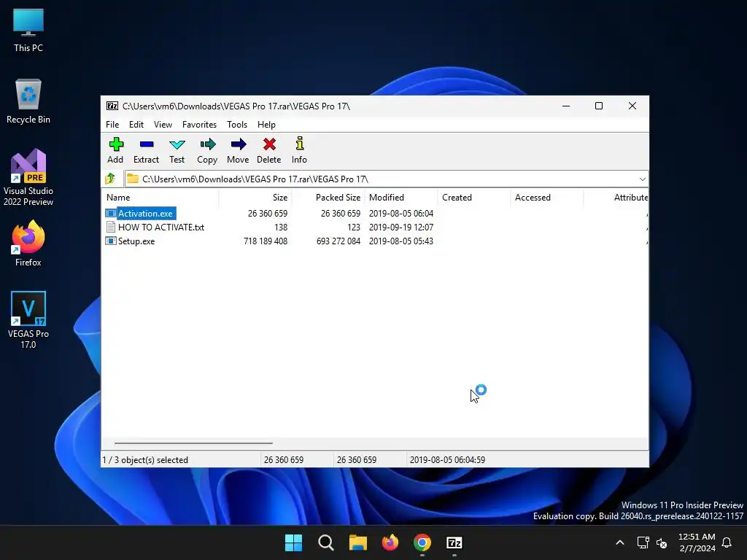Screen dimensions: 747x560
Task: Click the Add toolbar icon
Action: 116,144
